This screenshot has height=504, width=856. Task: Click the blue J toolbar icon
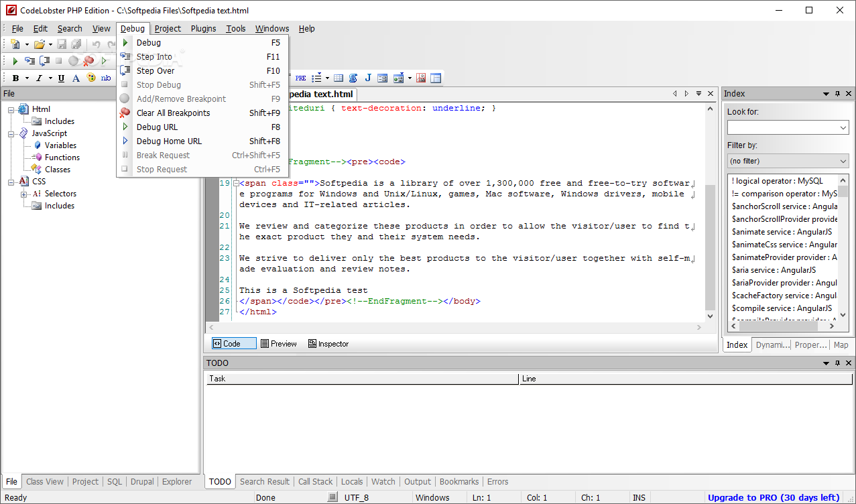pyautogui.click(x=367, y=78)
